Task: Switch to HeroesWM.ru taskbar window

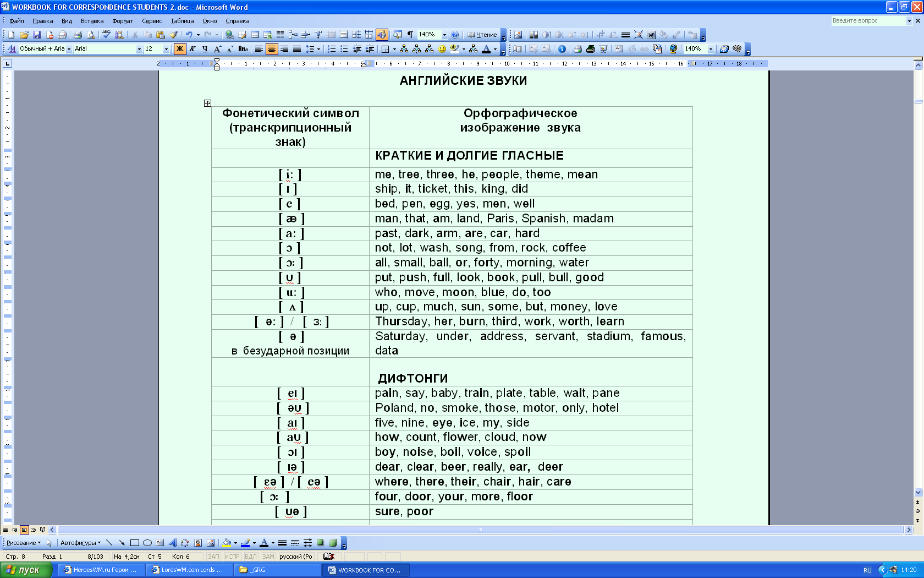Action: click(x=101, y=570)
